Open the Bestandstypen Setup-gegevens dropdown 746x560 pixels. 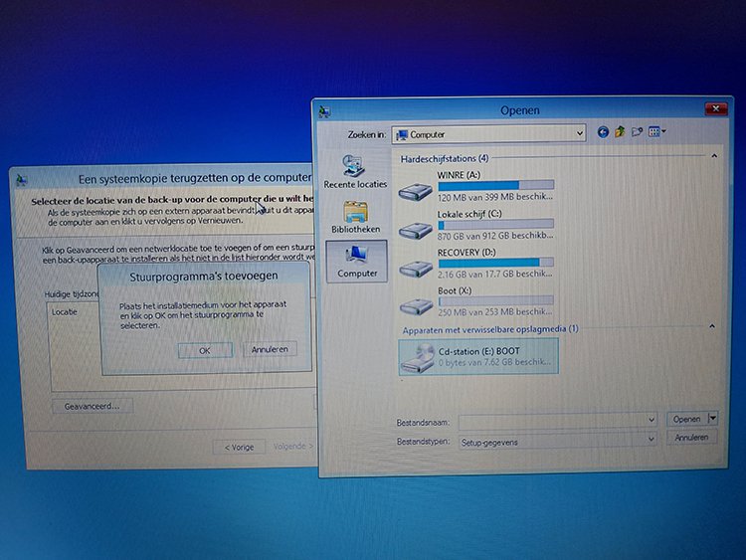coord(558,441)
